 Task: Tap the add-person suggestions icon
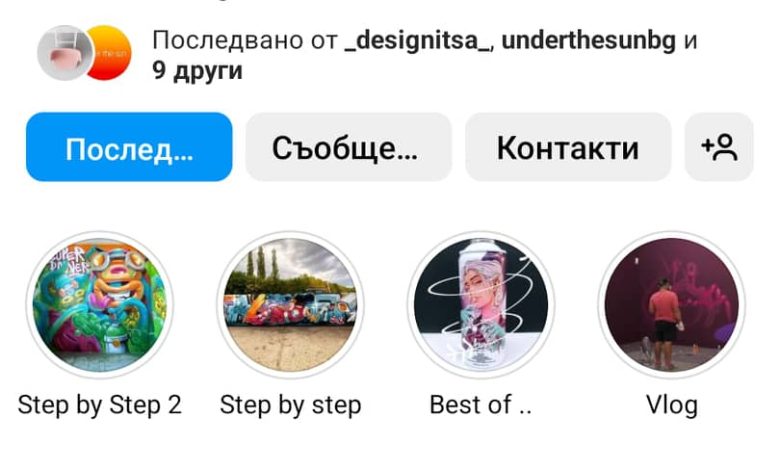(719, 147)
